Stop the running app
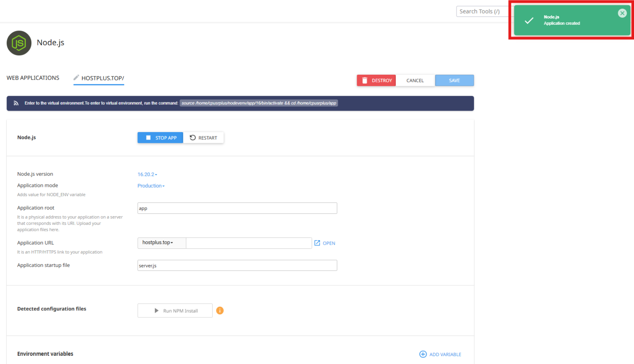Screen dimensions: 634x364 [160, 138]
